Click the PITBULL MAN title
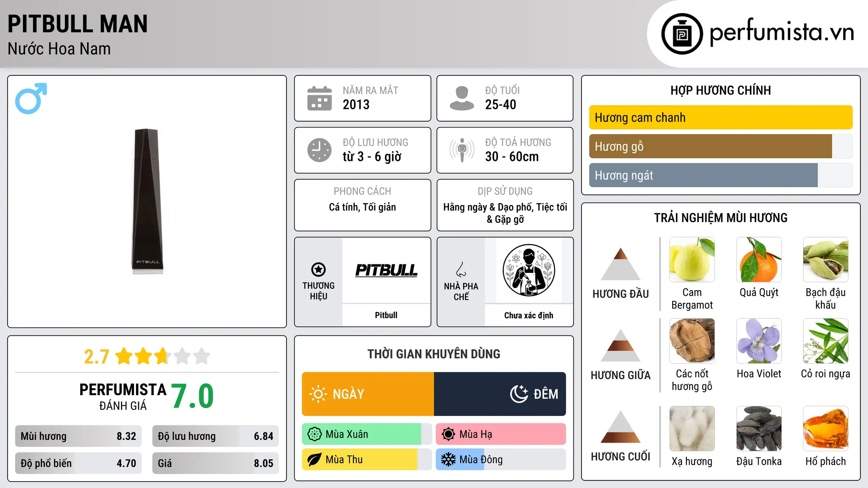868x488 pixels. point(78,24)
